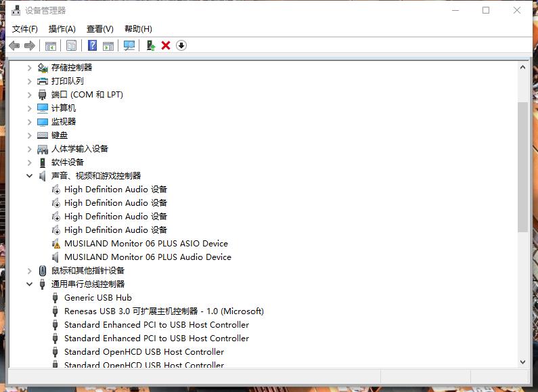
Task: Click the properties toolbar icon
Action: click(71, 45)
